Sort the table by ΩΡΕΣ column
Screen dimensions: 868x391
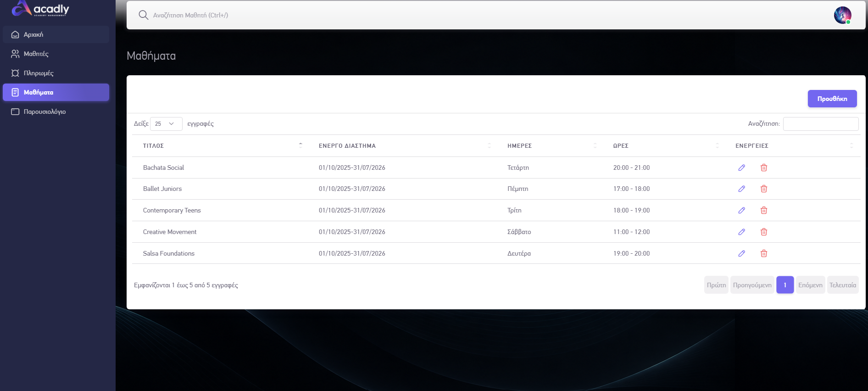point(666,146)
